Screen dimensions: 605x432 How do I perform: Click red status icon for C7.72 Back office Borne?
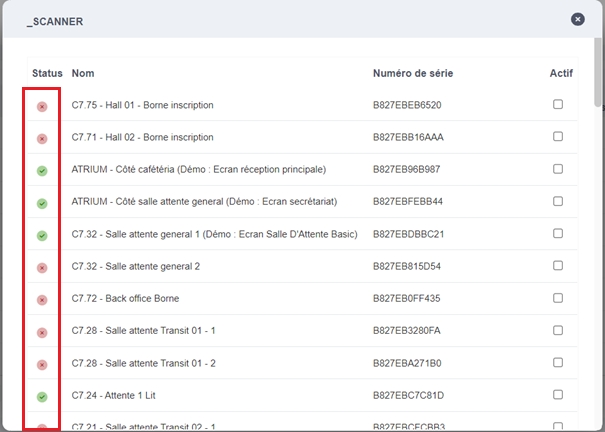42,300
